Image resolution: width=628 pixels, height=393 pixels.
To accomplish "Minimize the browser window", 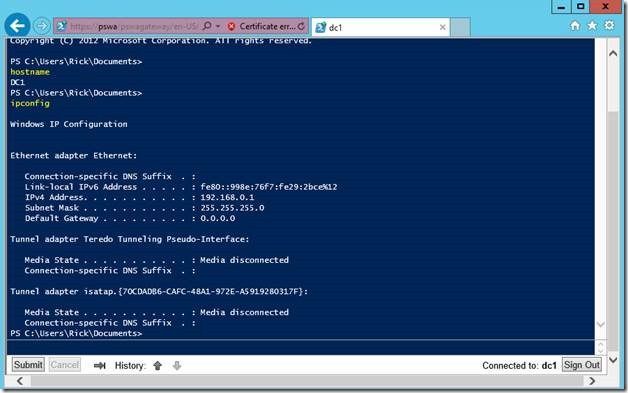I will [x=561, y=7].
